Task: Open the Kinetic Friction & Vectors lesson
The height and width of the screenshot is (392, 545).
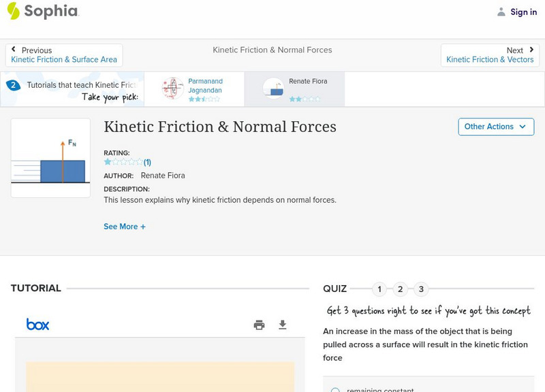Action: (x=490, y=60)
